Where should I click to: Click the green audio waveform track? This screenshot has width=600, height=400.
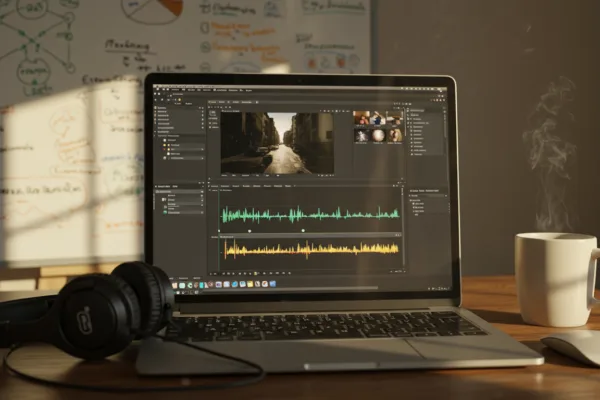click(310, 214)
